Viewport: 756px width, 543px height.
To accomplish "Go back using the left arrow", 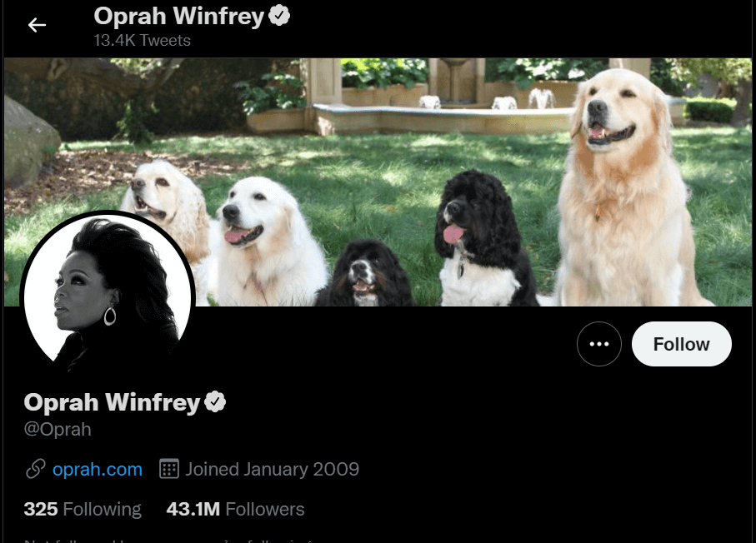I will coord(37,25).
